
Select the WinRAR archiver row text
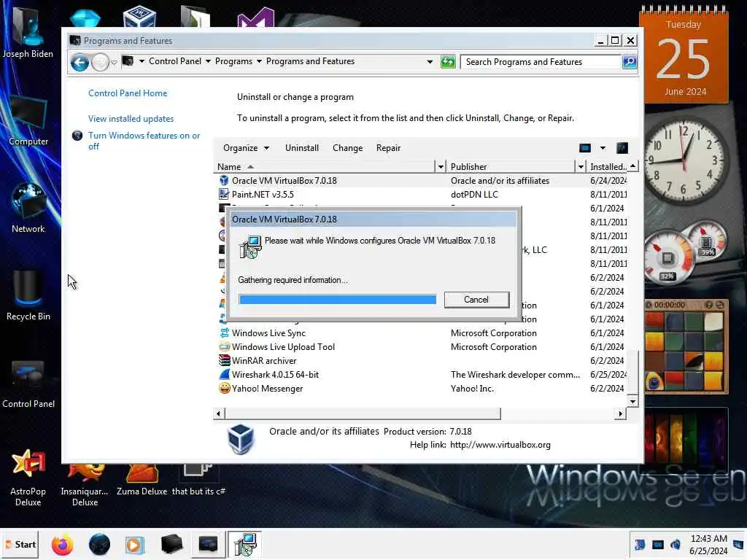[264, 361]
